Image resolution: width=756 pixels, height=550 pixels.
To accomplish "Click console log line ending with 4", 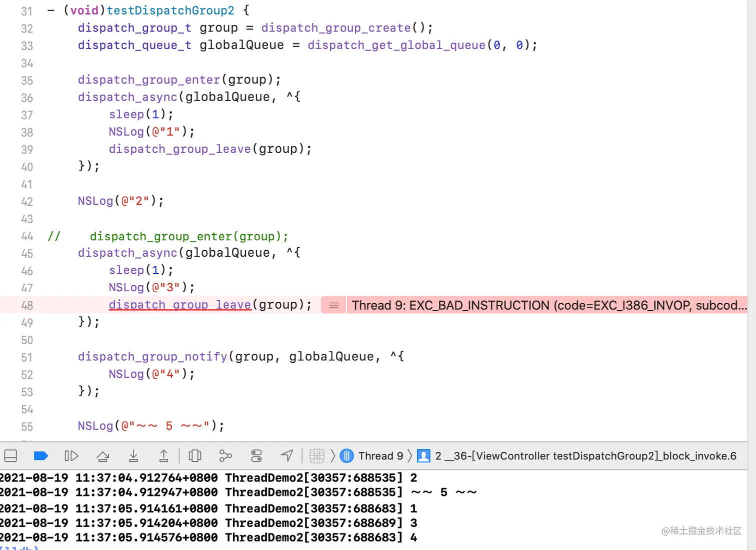I will point(208,537).
